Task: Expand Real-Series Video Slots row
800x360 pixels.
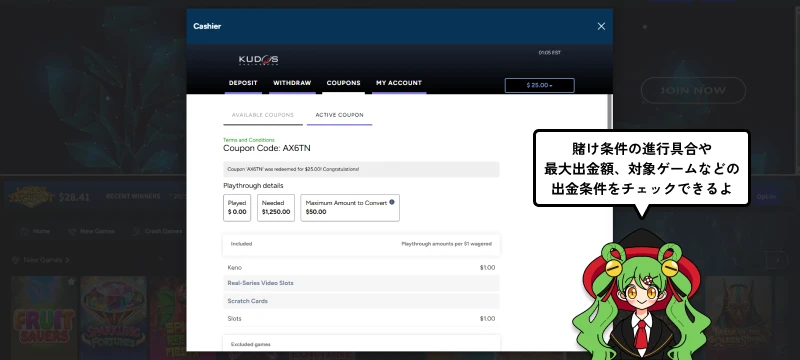Action: click(361, 283)
